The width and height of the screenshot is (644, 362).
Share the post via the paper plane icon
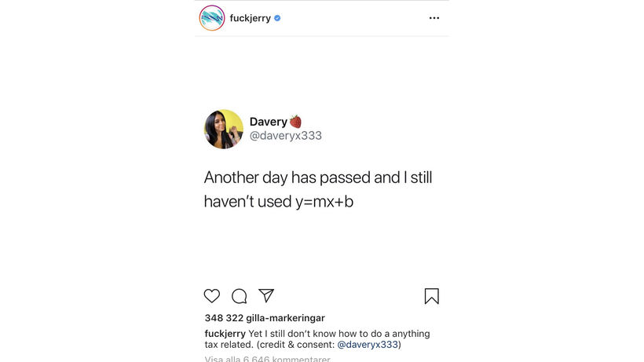point(266,295)
